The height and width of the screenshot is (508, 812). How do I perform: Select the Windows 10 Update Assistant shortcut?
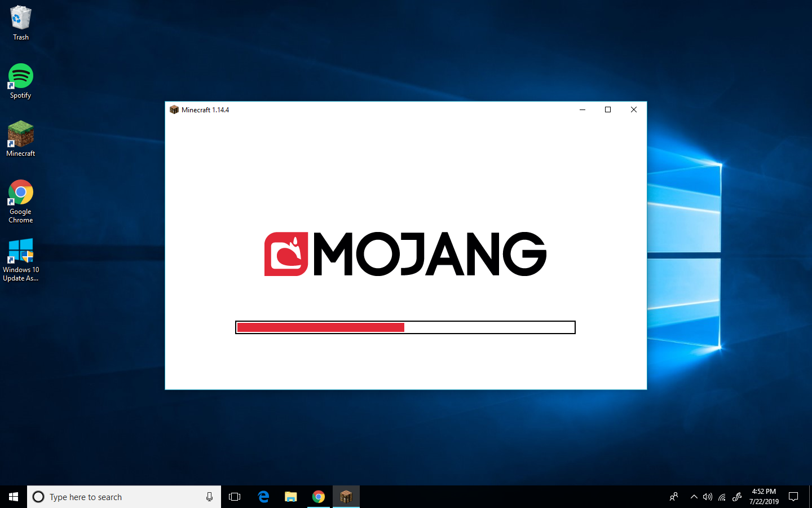click(21, 260)
